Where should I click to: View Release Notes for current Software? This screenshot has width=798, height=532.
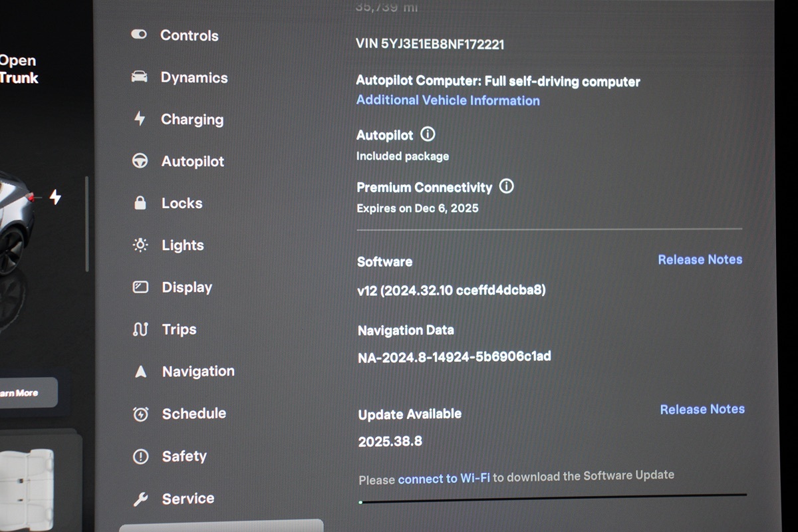(x=700, y=259)
